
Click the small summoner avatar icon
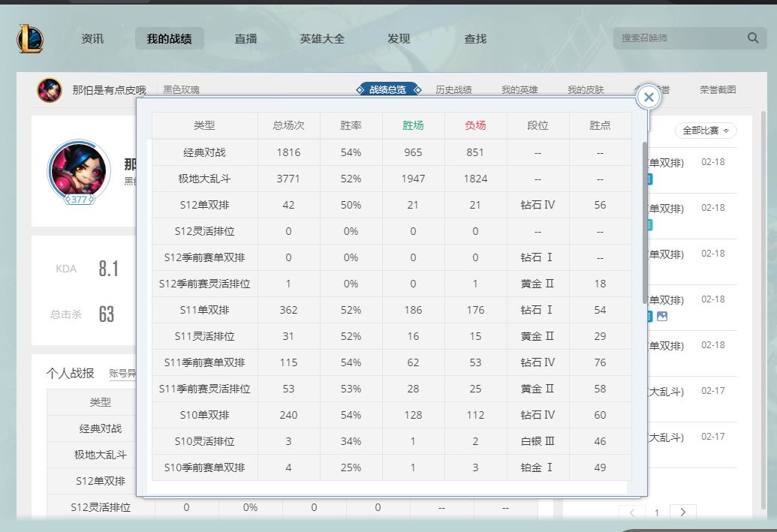click(x=50, y=90)
